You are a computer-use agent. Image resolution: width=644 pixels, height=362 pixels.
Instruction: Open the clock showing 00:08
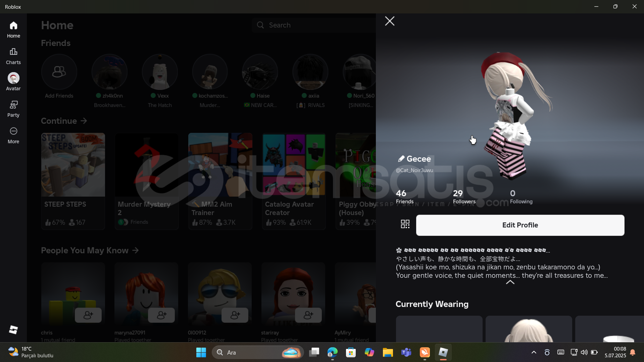click(x=615, y=352)
